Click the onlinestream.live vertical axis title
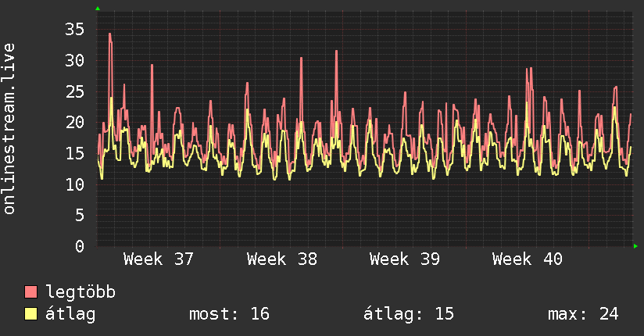Screen dimensions: 644x336 pos(9,129)
